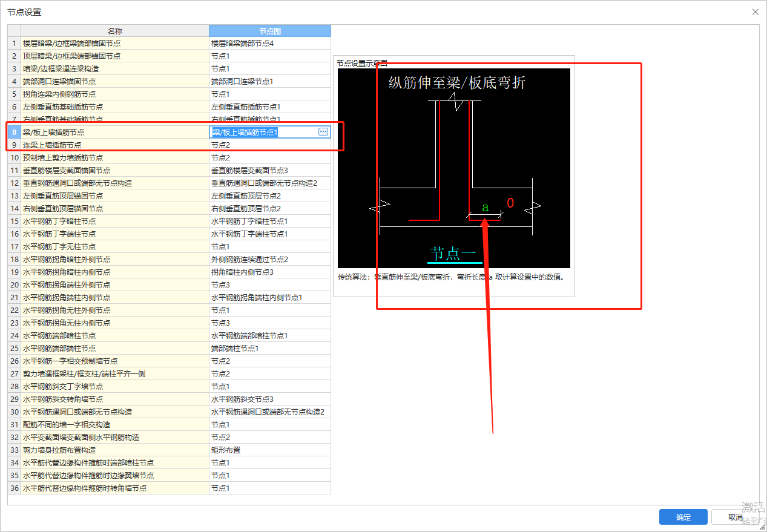Select the row 水平钢筋斜交转角墙节点

pyautogui.click(x=170, y=399)
